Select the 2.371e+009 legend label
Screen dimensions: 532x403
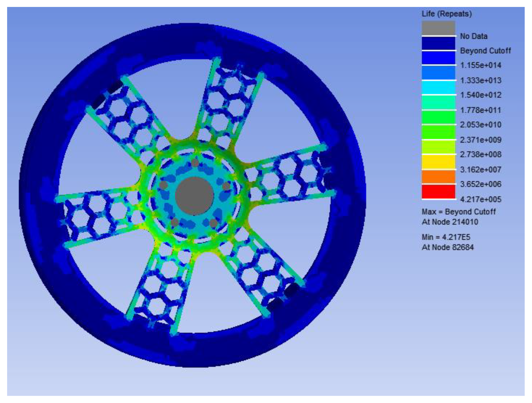click(x=480, y=140)
